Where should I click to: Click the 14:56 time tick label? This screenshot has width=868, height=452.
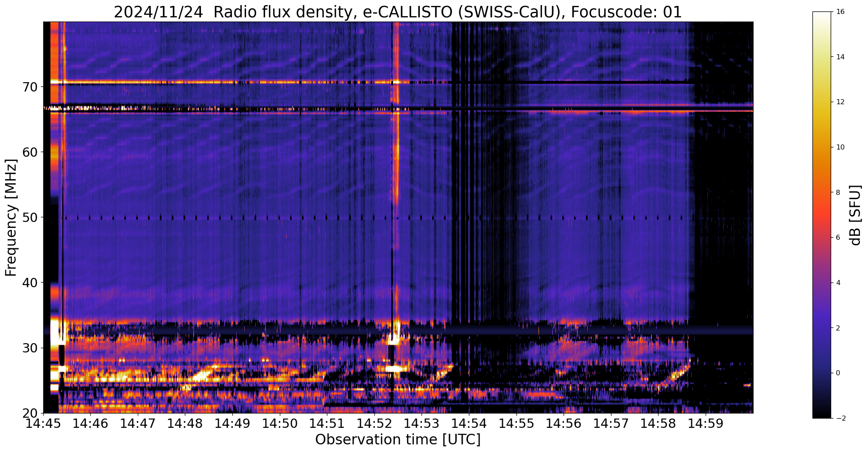click(564, 424)
